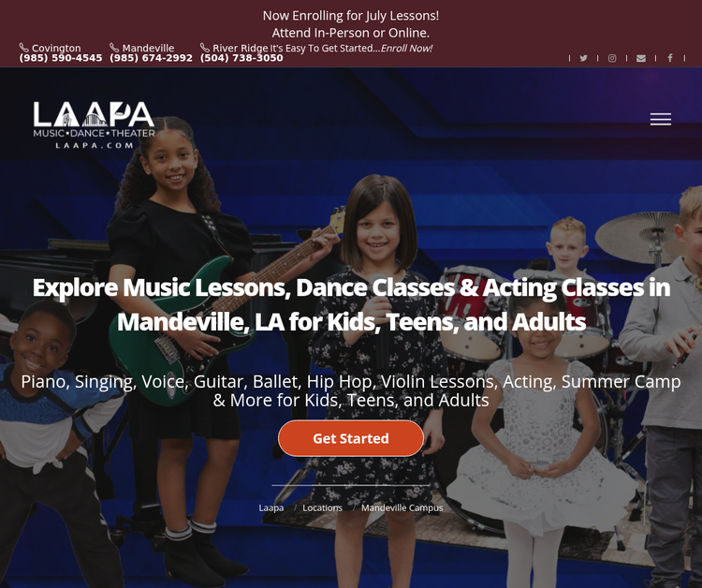Screen dimensions: 702x588
Task: Call the Mandeville number (985) 674-2992
Action: click(x=152, y=58)
